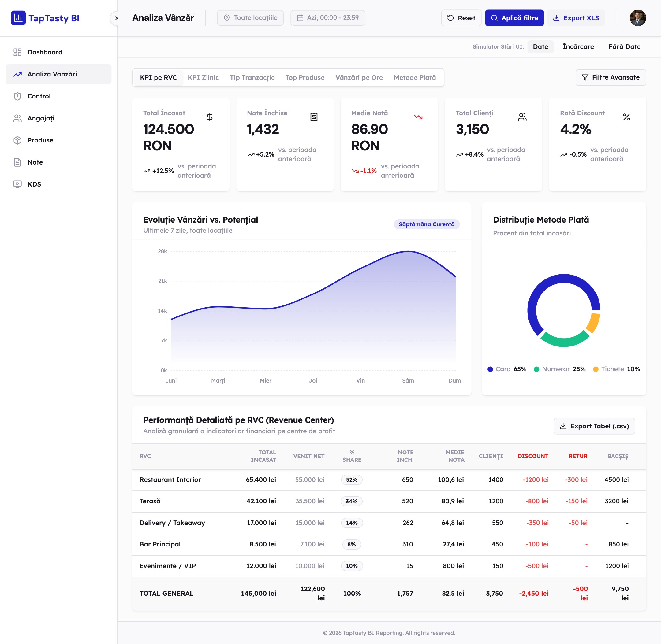The height and width of the screenshot is (644, 661).
Task: Select Analiza Vânzări in the sidebar
Action: coord(58,74)
